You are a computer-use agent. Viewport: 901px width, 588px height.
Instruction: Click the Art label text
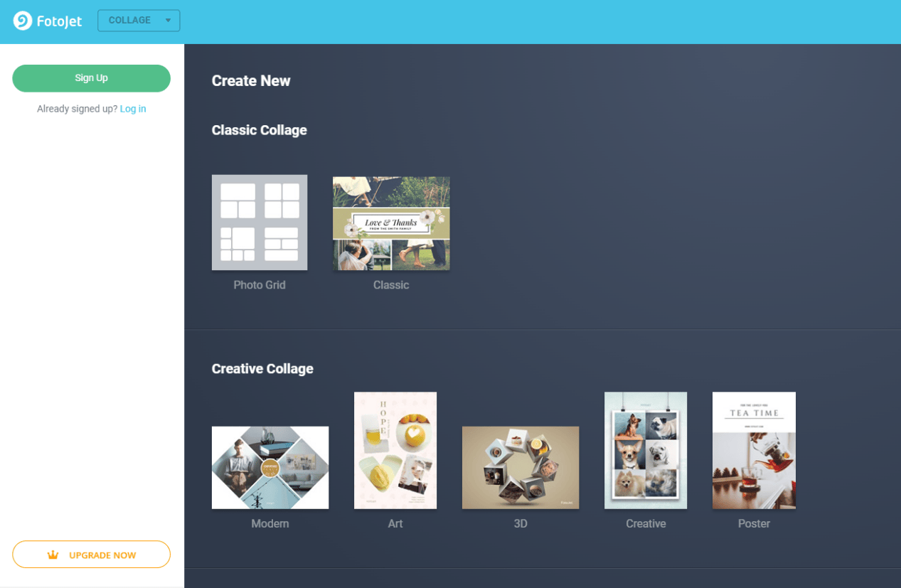point(395,524)
